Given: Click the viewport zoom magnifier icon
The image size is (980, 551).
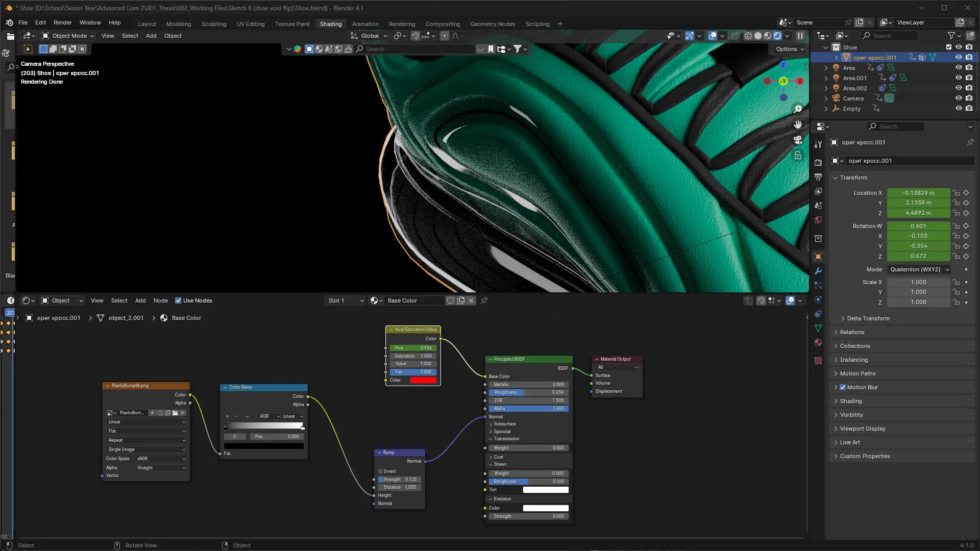Looking at the screenshot, I should (x=798, y=109).
